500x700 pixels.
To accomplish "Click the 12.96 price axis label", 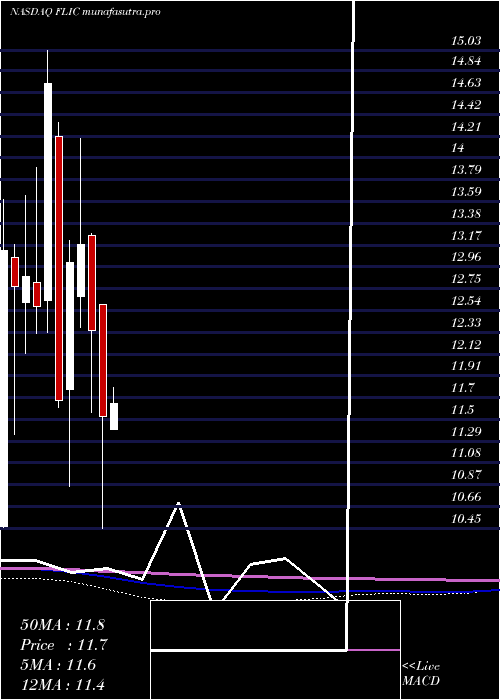I will [466, 257].
